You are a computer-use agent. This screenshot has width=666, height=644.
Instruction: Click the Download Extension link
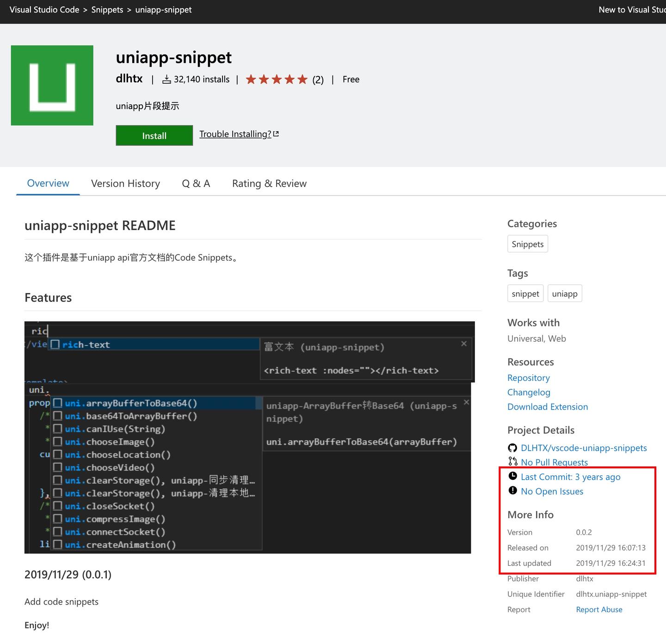point(548,407)
